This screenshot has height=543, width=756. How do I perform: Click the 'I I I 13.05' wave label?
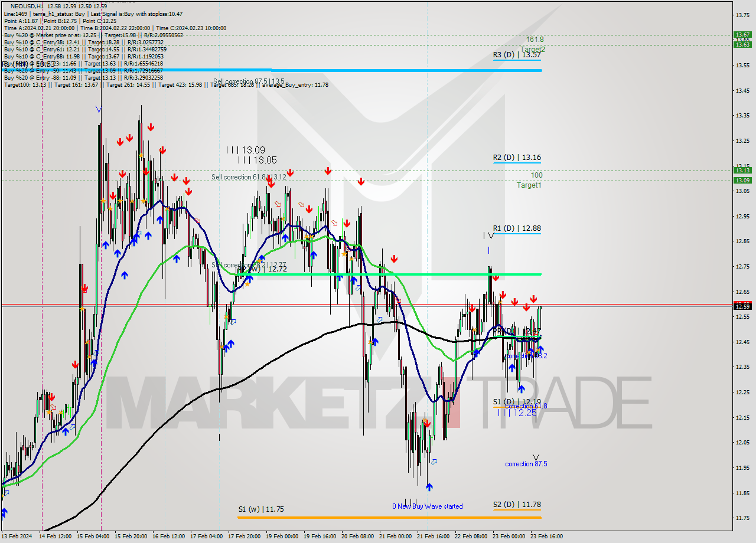(257, 160)
